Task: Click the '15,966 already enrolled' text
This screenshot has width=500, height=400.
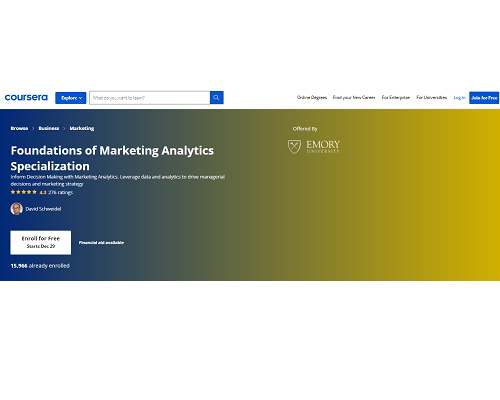Action: (40, 266)
